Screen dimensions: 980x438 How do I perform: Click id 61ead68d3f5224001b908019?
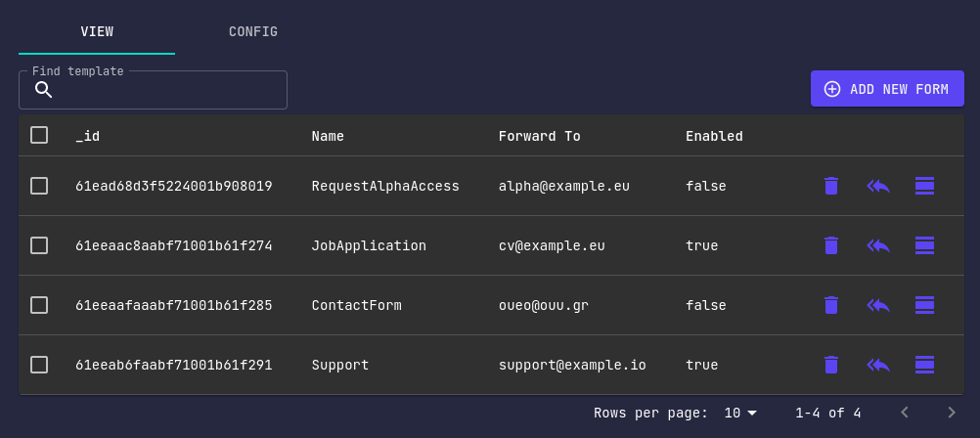point(174,186)
